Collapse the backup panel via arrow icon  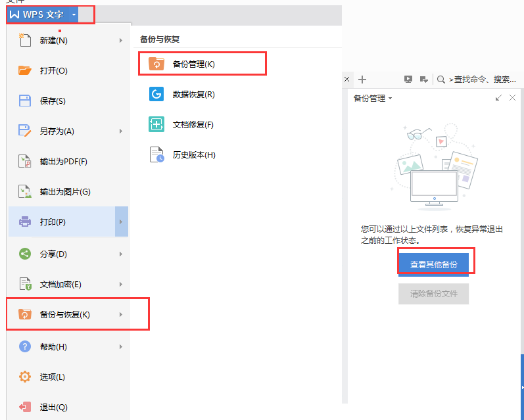498,98
